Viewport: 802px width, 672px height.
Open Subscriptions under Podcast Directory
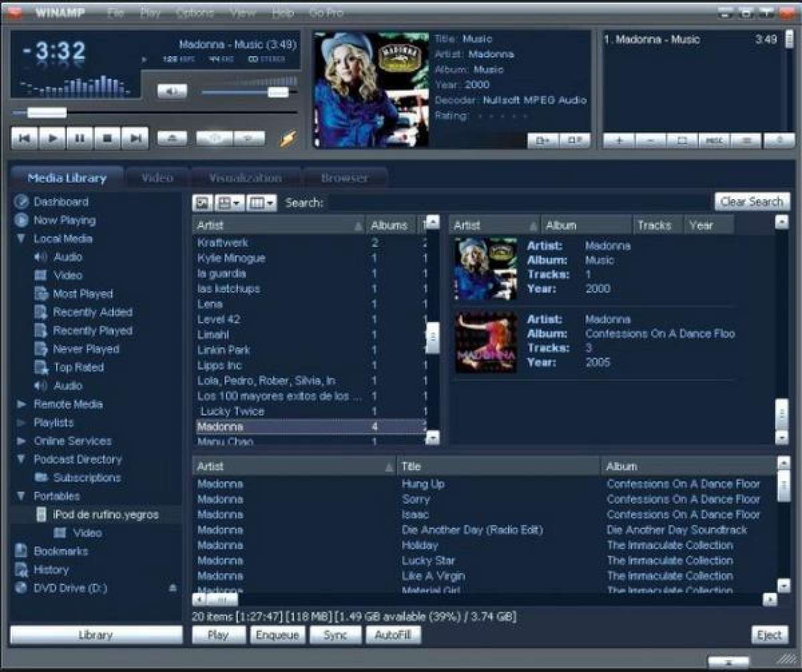[x=87, y=478]
